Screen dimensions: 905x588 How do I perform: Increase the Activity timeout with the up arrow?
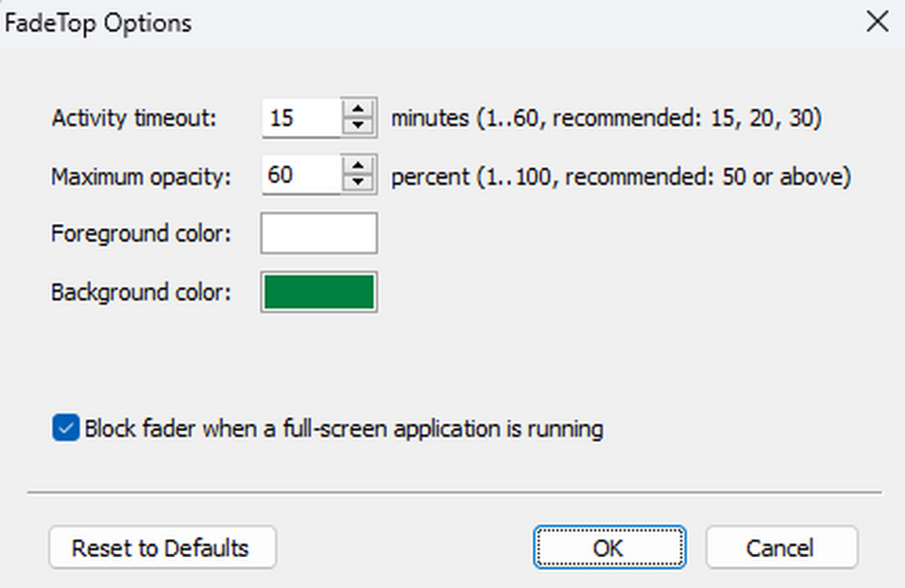coord(358,109)
